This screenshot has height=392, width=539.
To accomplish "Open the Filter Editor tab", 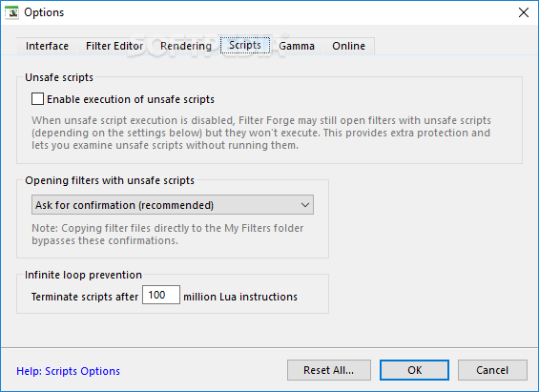I will point(114,46).
